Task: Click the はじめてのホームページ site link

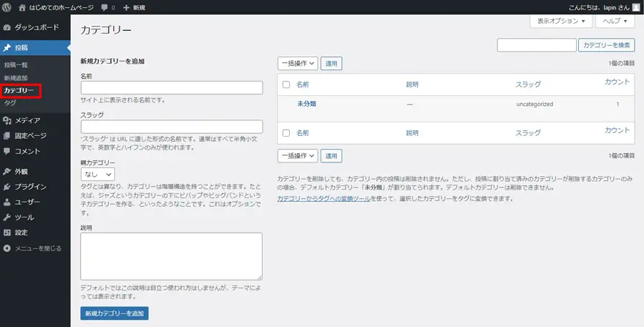Action: pyautogui.click(x=62, y=8)
